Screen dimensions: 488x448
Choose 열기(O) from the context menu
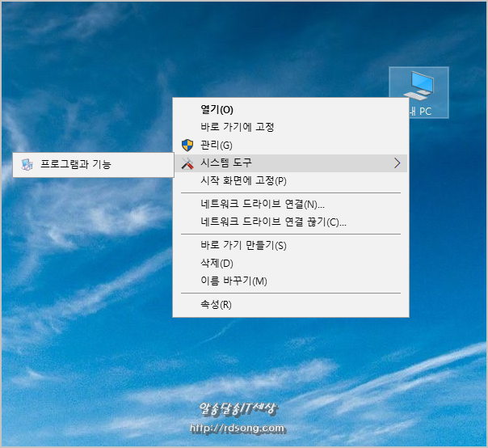click(217, 109)
